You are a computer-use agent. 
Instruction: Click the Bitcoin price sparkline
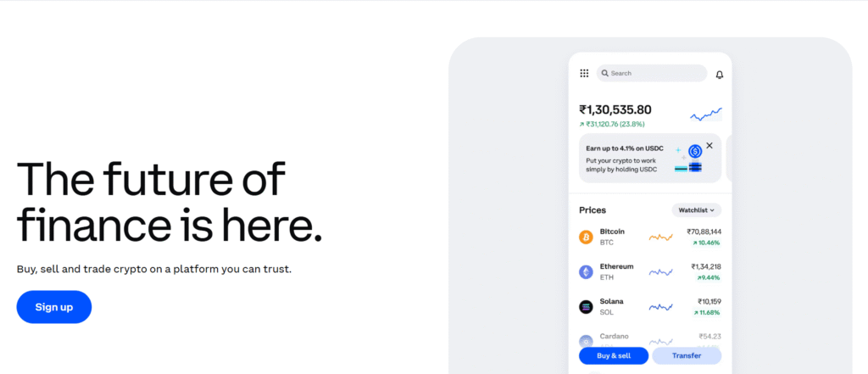tap(660, 237)
